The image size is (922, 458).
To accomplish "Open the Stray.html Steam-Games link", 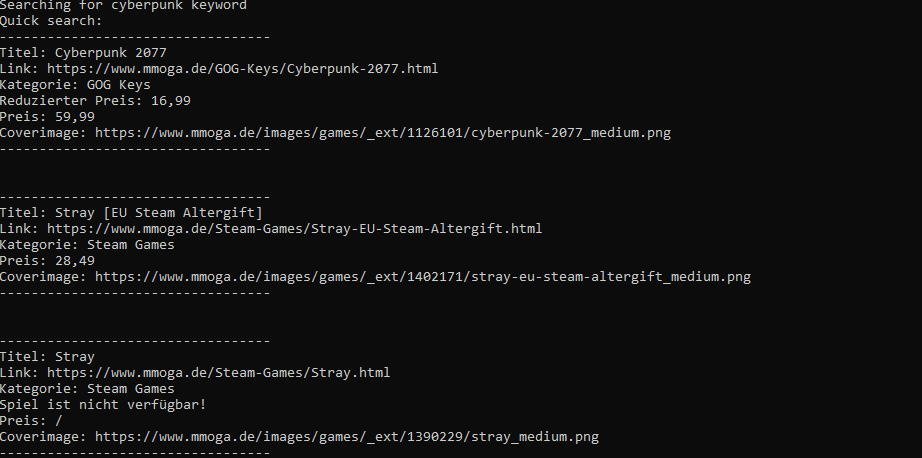I will tap(219, 373).
